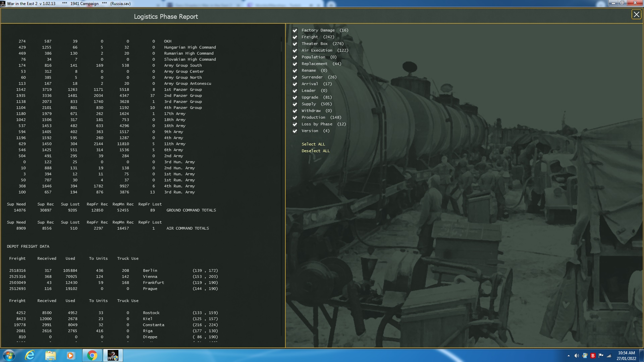Click War in the East taskbar icon
This screenshot has height=362, width=644.
113,355
